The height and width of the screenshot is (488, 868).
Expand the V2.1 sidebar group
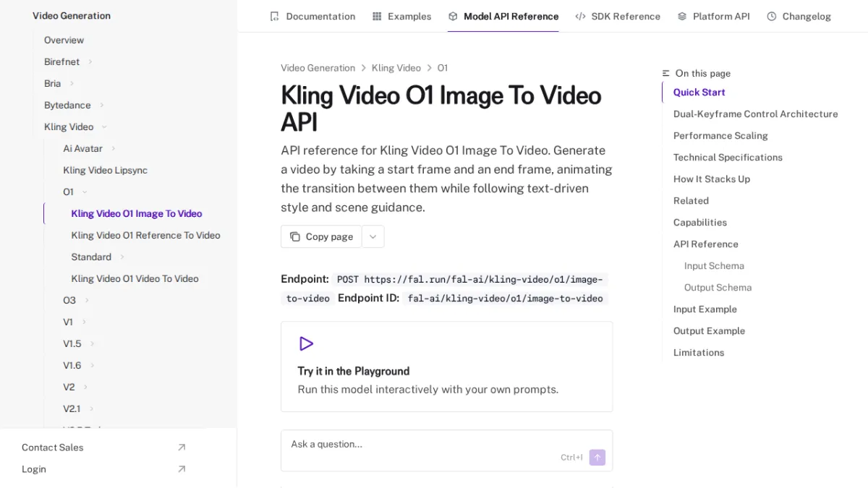point(91,408)
